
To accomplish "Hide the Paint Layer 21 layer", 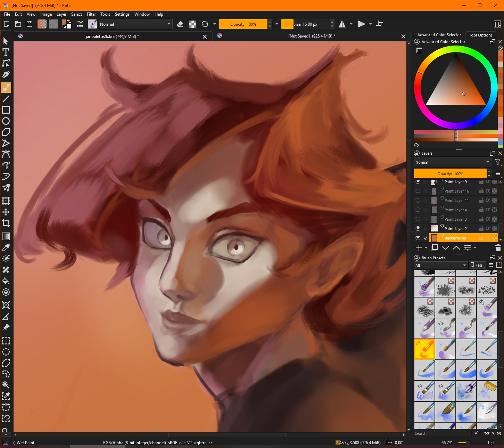I will [x=418, y=229].
